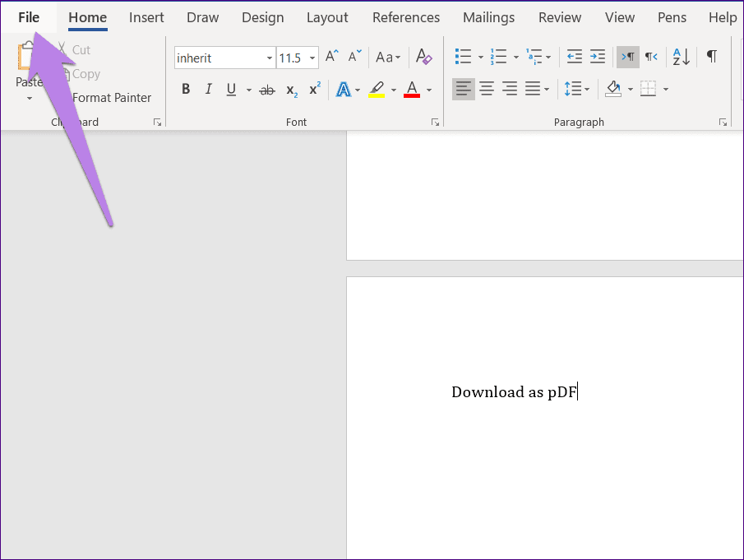
Task: Expand shading color options arrow
Action: pos(630,89)
